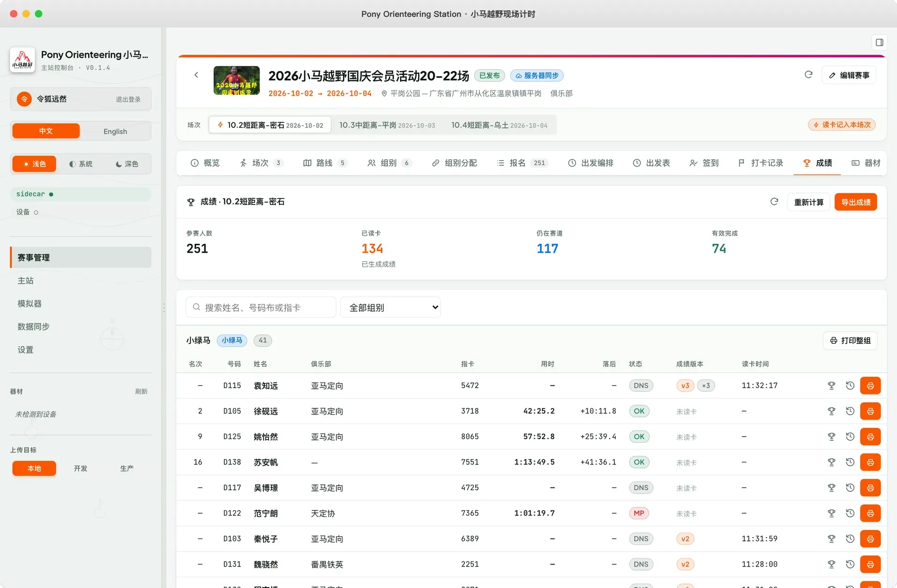Click 读卡记入本场次 badge

click(842, 125)
